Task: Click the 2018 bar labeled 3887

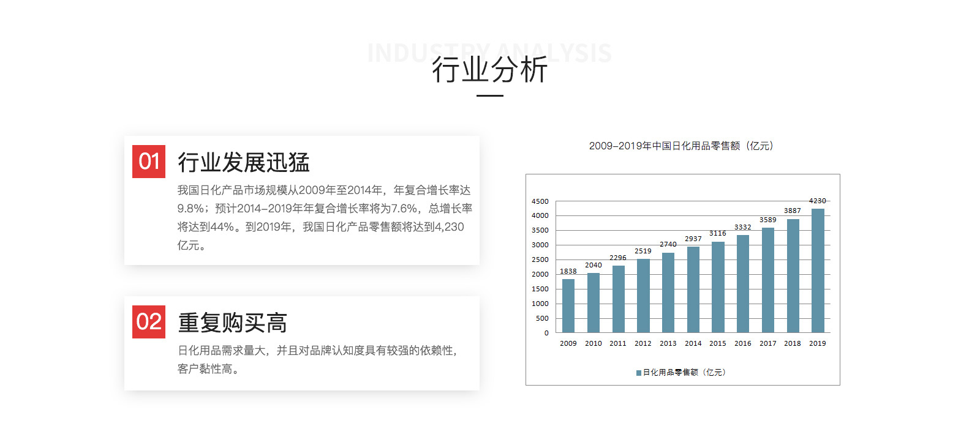Action: tap(793, 276)
